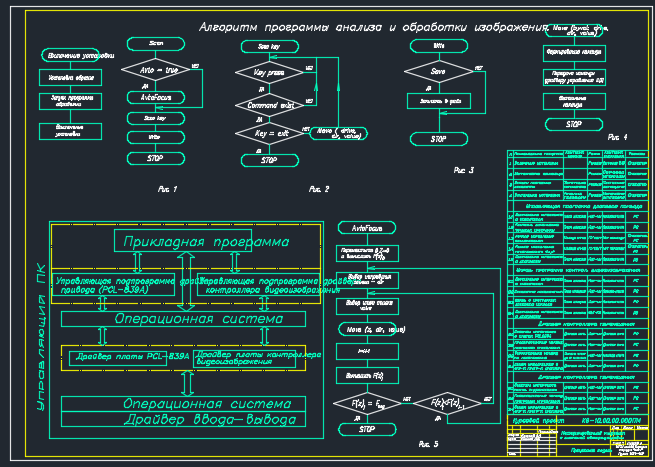This screenshot has height=467, width=655.
Task: Click the 'Управляющая ПК' vertical label
Action: coord(41,335)
